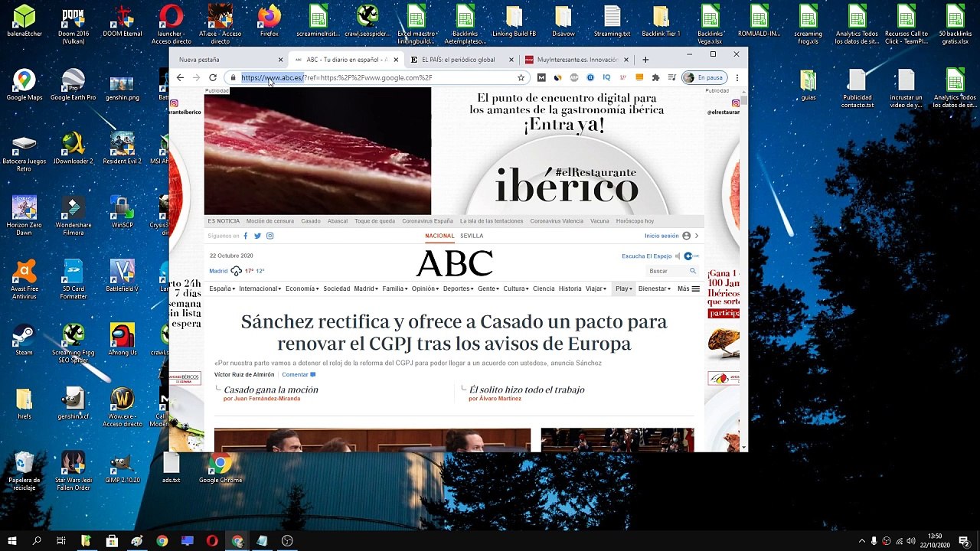Expand the Cultura menu dropdown
Screen dimensions: 980x551
point(516,289)
